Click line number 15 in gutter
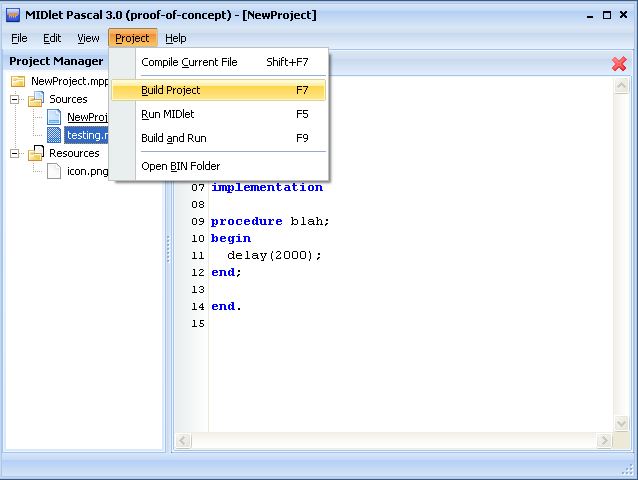This screenshot has height=480, width=638. tap(198, 324)
